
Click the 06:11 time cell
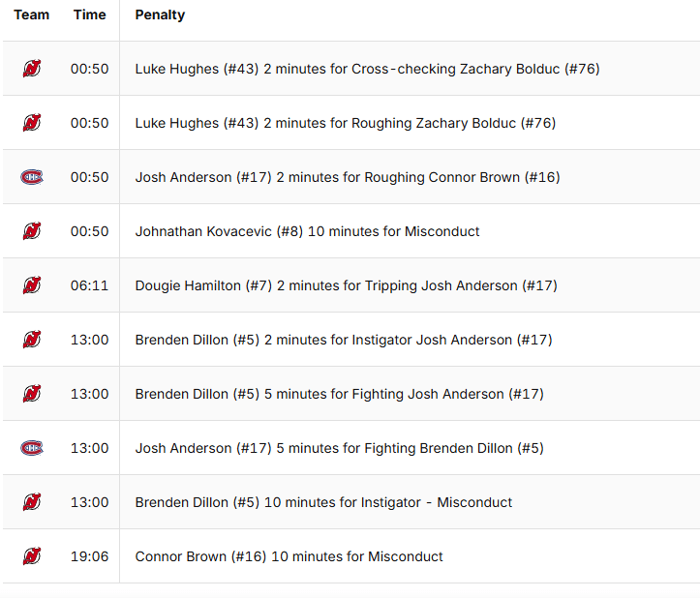pos(89,285)
